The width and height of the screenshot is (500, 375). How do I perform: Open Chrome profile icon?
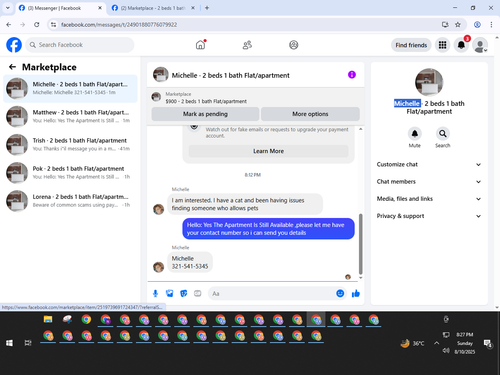pos(477,24)
